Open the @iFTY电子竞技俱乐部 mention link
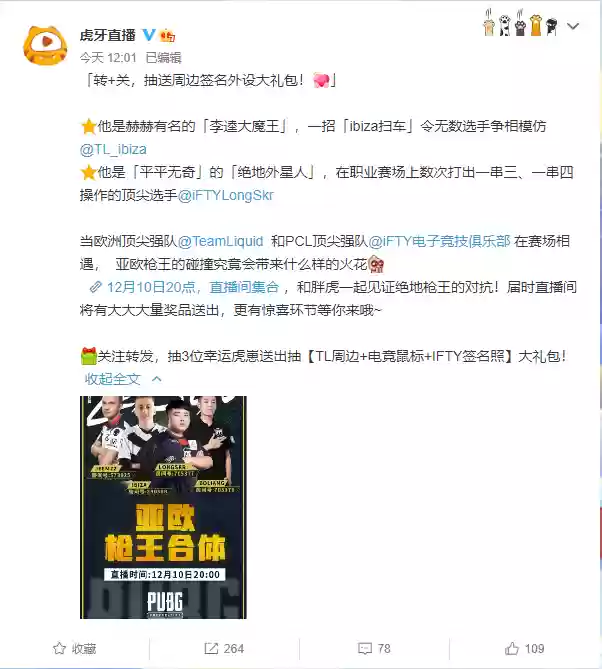 439,241
